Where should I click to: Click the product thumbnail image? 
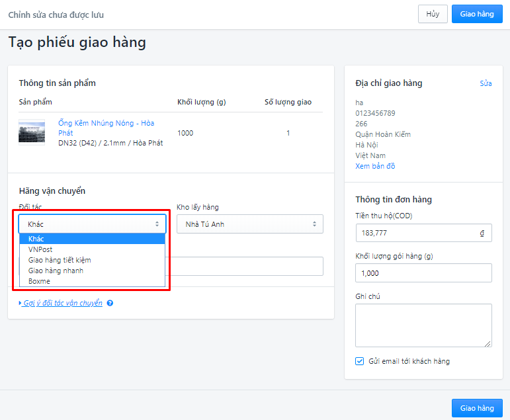tap(32, 132)
